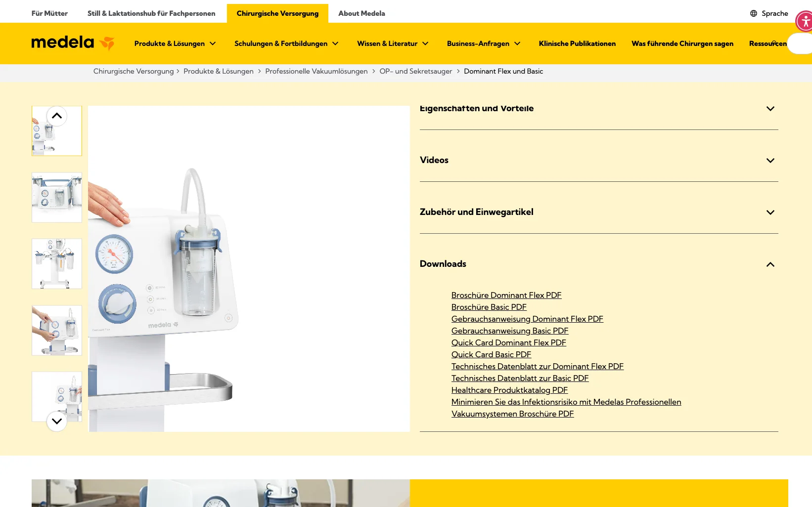Click the search magnifier icon
The width and height of the screenshot is (812, 507).
click(x=774, y=43)
